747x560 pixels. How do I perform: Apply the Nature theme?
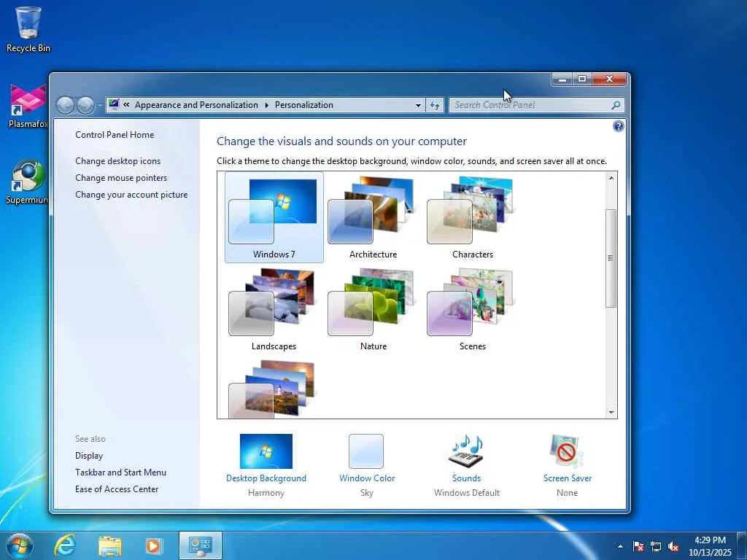point(373,309)
